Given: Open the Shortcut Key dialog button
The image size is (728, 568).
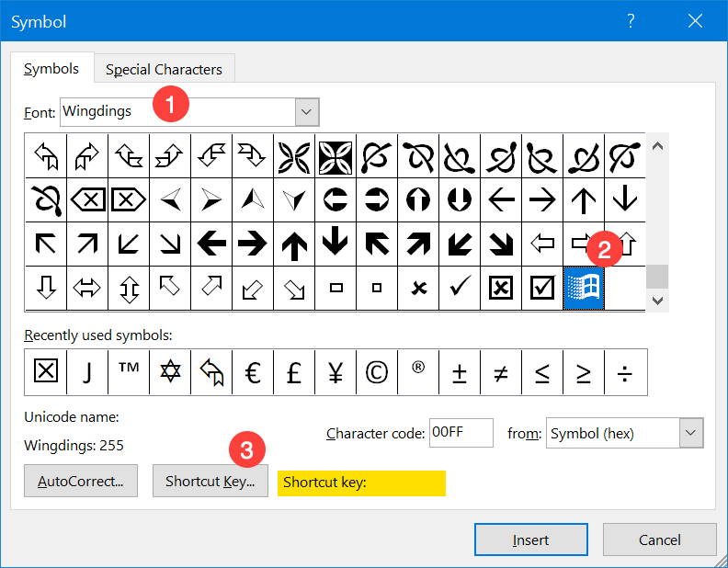Looking at the screenshot, I should (210, 481).
